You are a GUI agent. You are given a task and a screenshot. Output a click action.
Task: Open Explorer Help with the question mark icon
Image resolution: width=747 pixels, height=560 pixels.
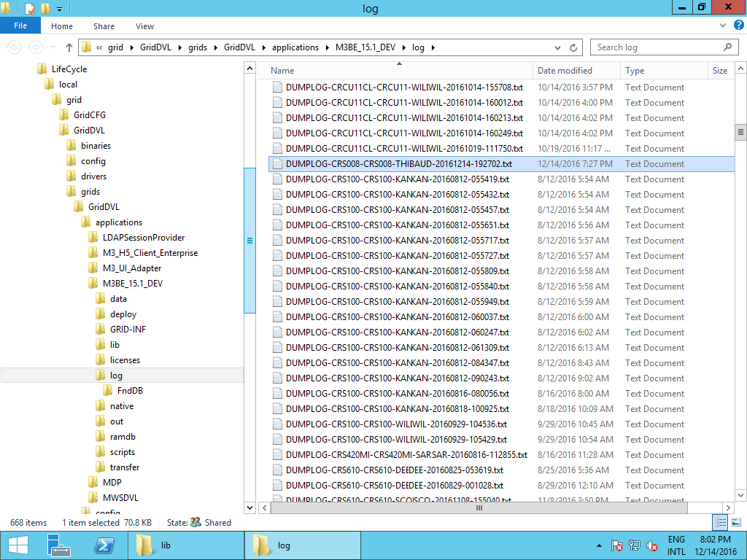click(736, 26)
